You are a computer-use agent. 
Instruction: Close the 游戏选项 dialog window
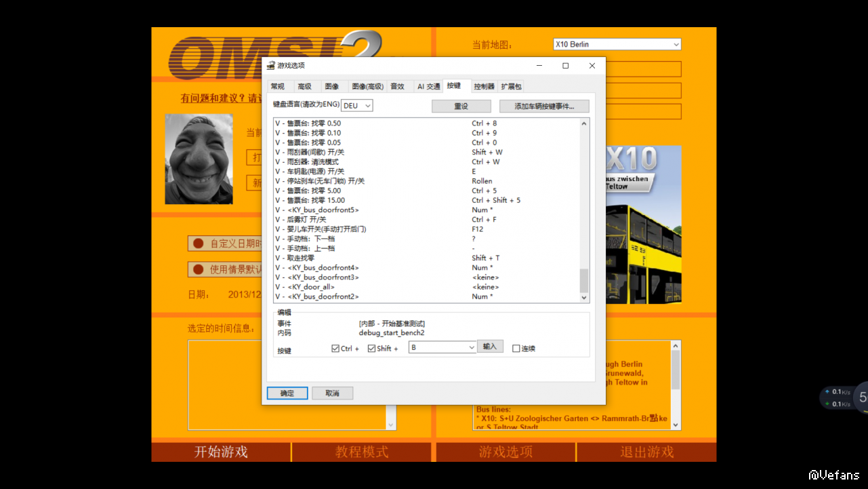point(592,66)
